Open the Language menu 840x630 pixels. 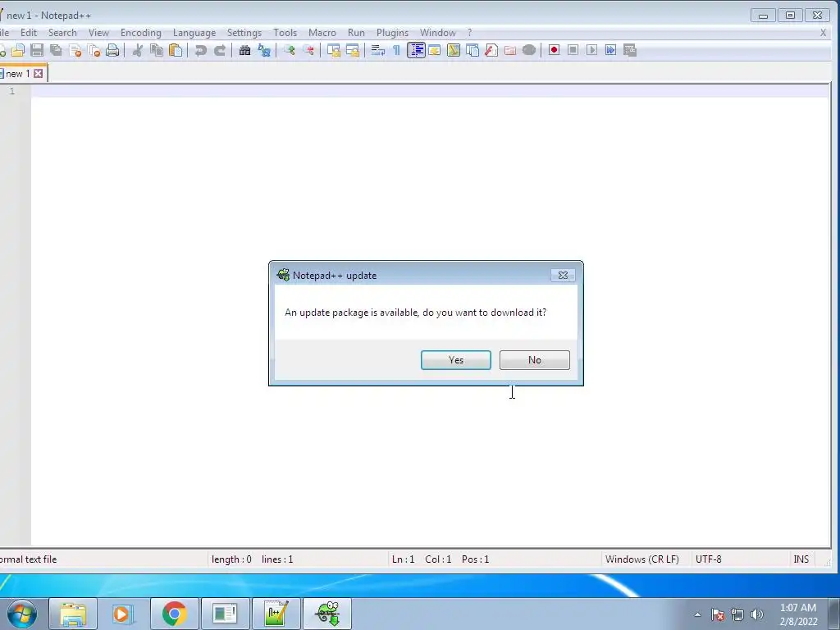click(194, 33)
